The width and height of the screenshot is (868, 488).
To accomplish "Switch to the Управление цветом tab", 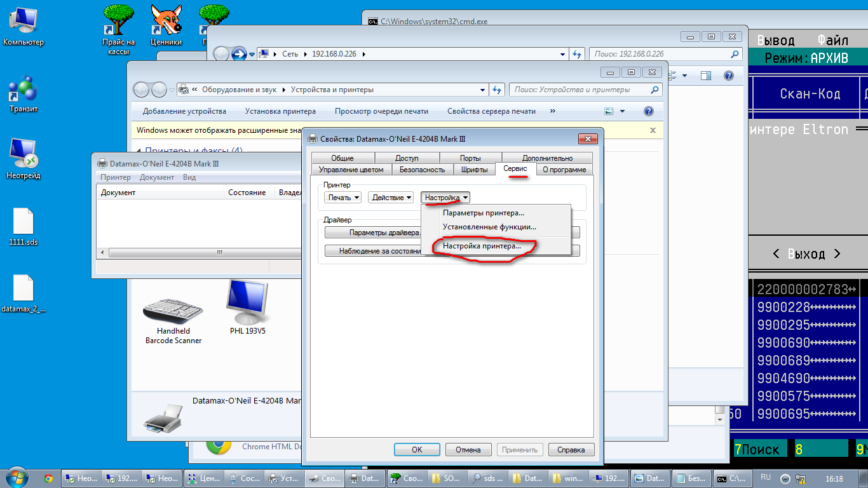I will click(351, 170).
